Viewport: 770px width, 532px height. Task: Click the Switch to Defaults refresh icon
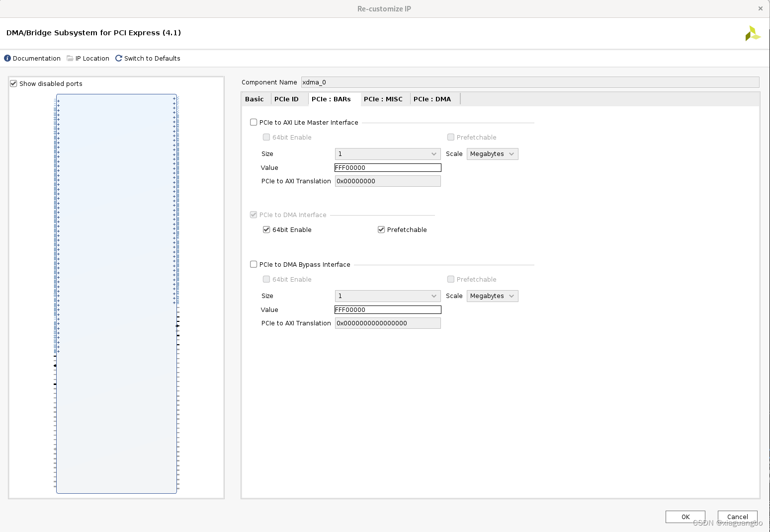tap(119, 58)
